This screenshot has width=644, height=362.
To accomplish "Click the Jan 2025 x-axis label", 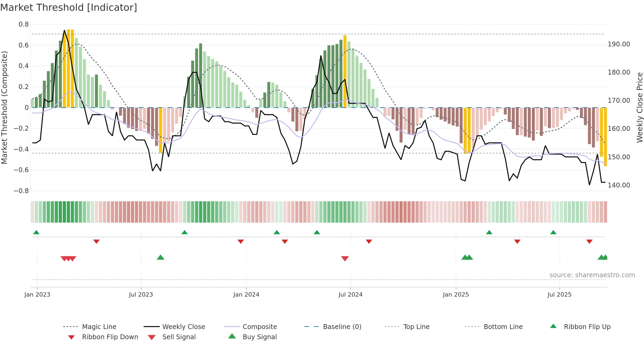I will tap(456, 294).
